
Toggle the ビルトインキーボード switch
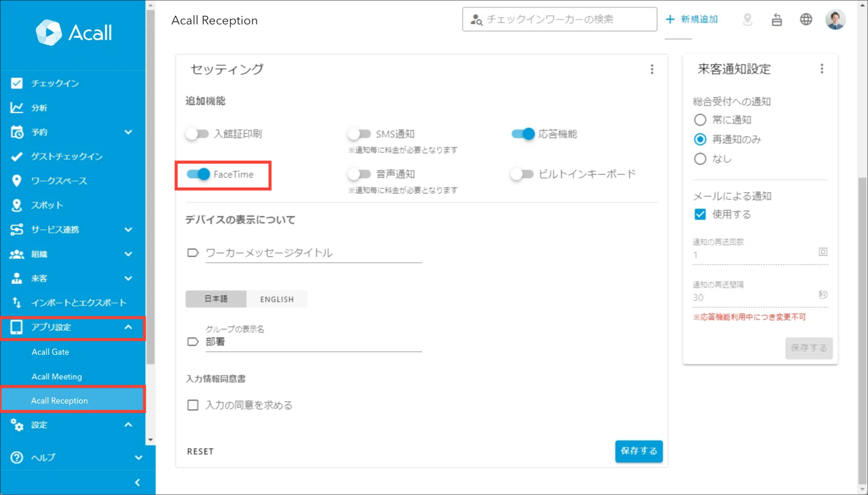[522, 174]
